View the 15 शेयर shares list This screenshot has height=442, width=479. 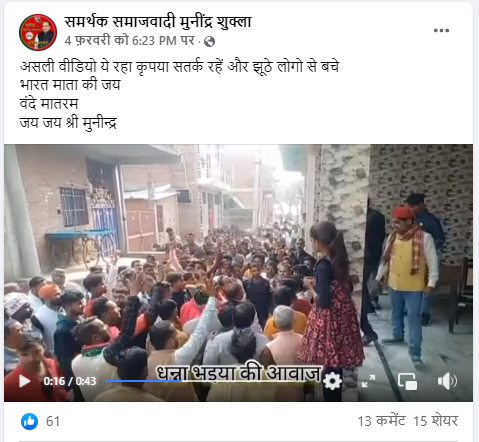click(436, 421)
